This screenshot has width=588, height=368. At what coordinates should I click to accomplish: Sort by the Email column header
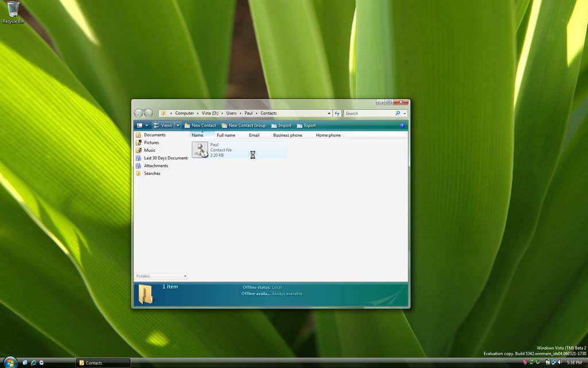click(254, 135)
